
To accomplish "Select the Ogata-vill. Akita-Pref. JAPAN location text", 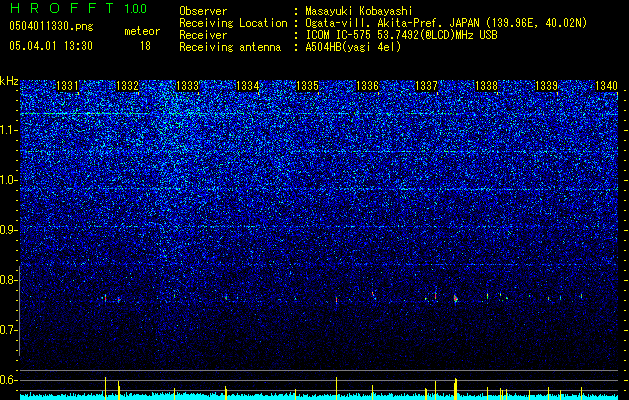I will coord(446,23).
